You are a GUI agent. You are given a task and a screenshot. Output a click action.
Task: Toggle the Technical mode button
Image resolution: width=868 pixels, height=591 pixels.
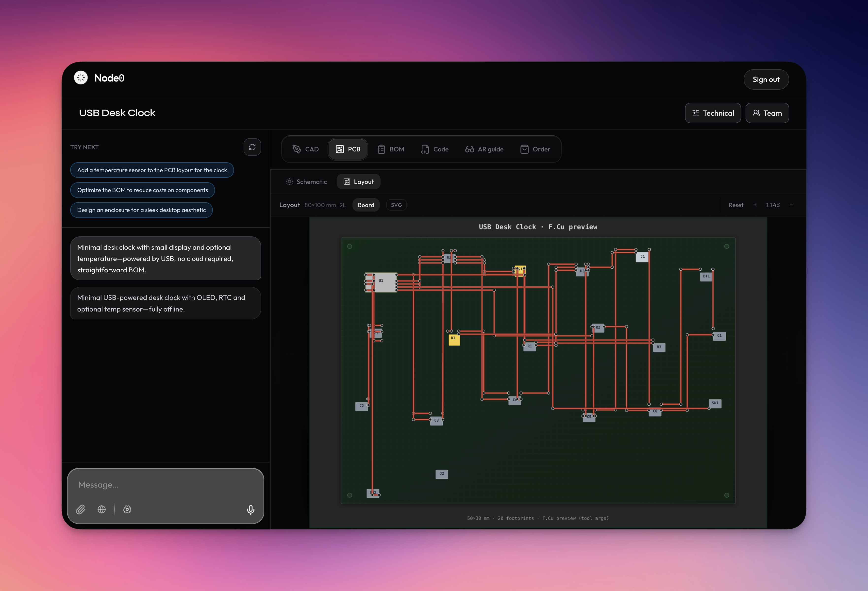713,113
